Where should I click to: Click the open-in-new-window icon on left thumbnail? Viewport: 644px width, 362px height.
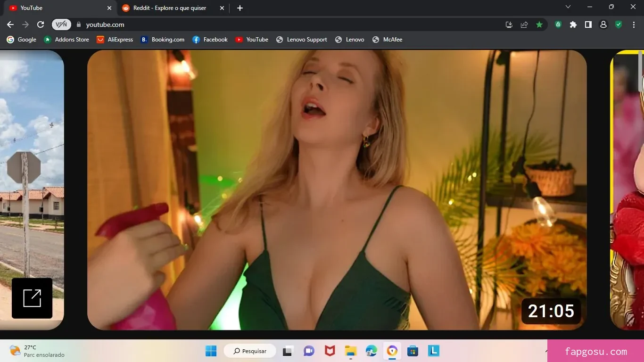click(x=32, y=298)
